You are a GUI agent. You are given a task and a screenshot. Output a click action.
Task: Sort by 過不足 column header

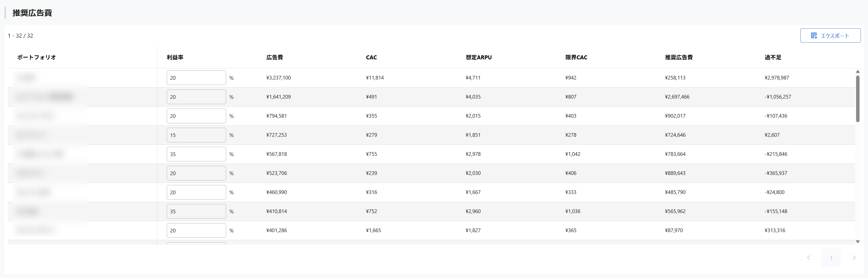pos(773,57)
